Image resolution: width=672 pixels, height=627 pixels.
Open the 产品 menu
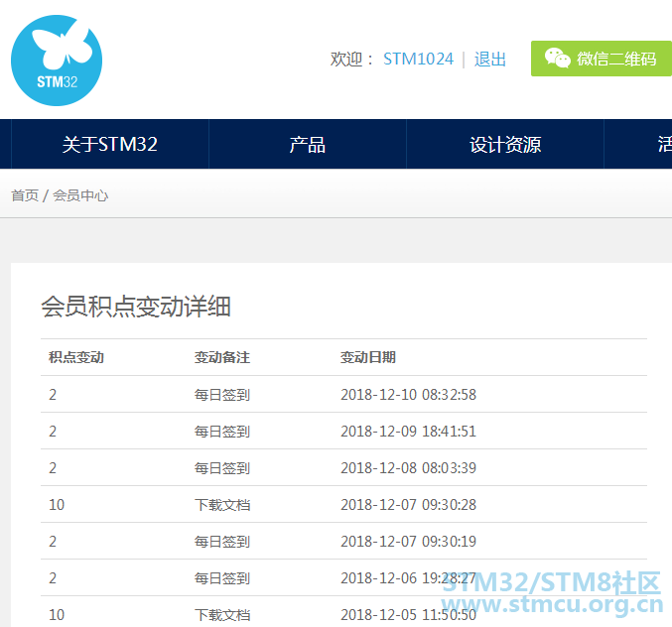pyautogui.click(x=308, y=144)
